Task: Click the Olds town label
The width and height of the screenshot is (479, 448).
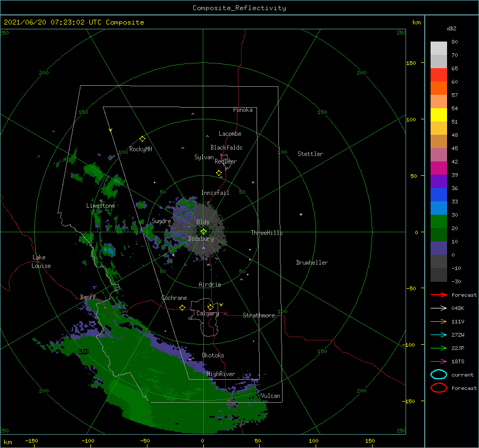Action: (203, 222)
